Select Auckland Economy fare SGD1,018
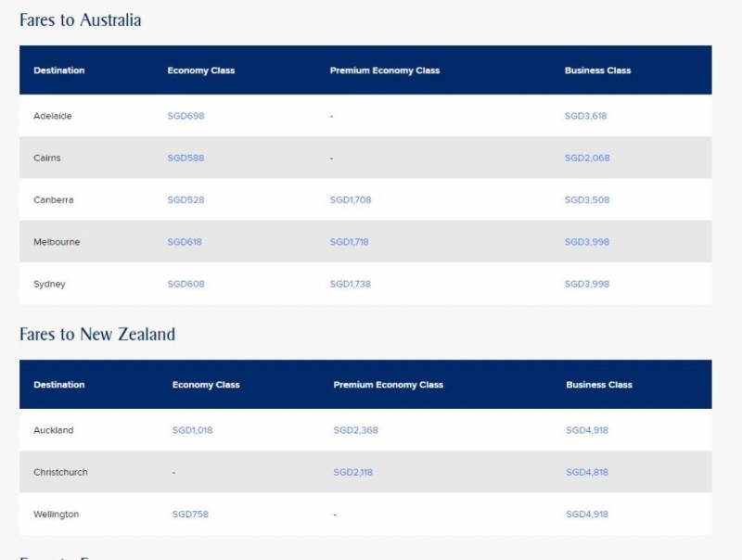The width and height of the screenshot is (742, 560). click(x=192, y=430)
